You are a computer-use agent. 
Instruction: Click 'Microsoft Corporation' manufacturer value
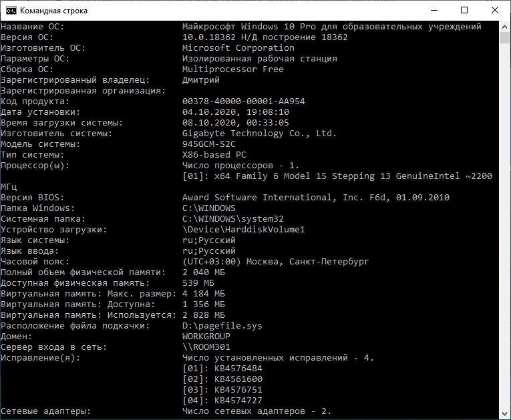[x=238, y=48]
